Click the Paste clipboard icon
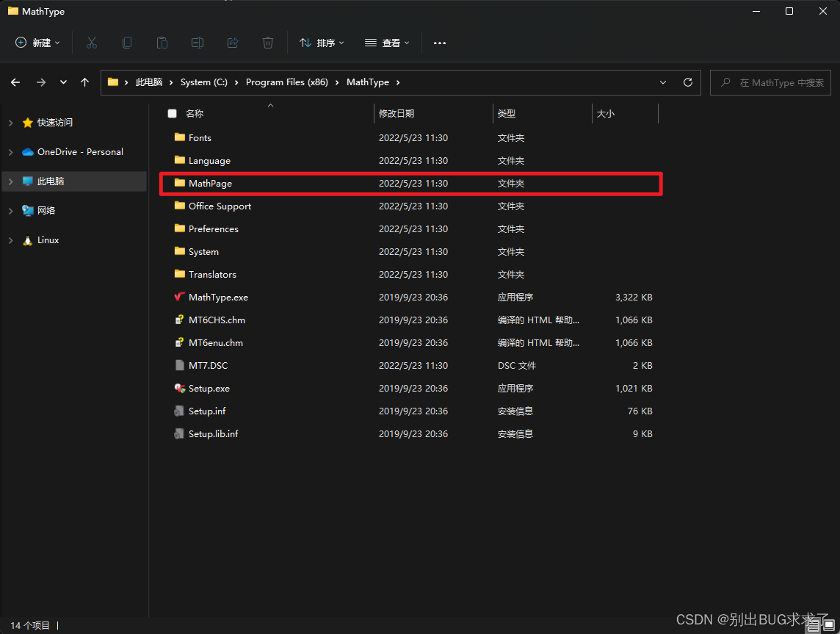 (x=162, y=43)
